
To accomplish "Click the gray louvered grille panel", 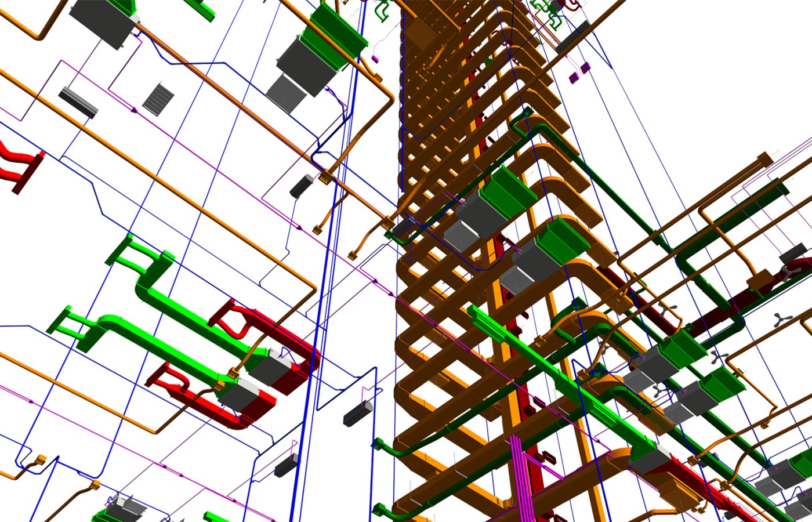I will pyautogui.click(x=157, y=99).
